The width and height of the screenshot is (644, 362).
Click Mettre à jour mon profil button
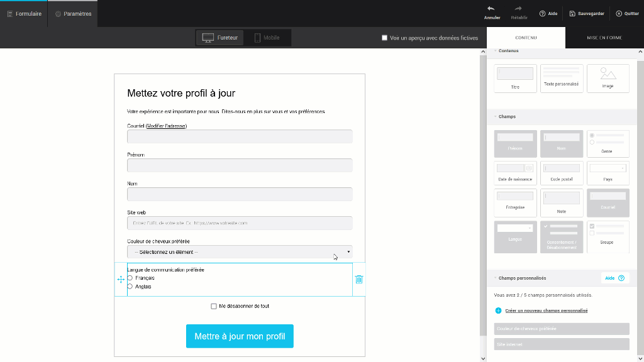pos(240,336)
